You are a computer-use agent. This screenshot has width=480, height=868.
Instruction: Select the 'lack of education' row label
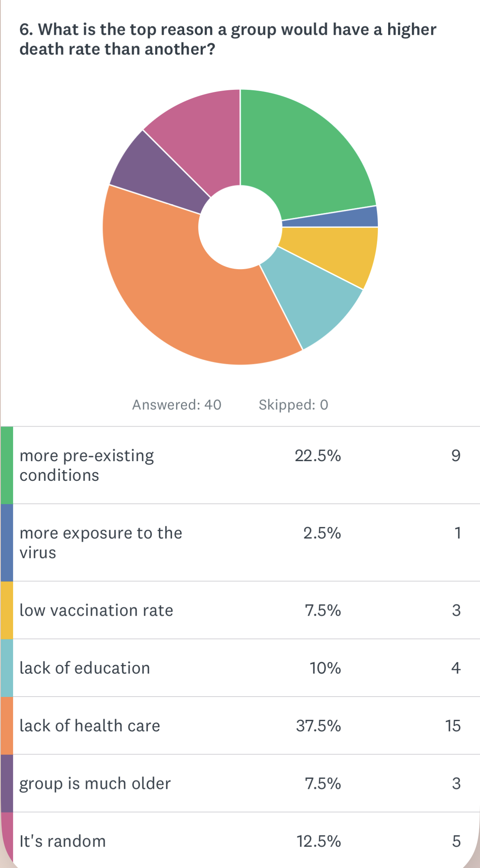(85, 668)
